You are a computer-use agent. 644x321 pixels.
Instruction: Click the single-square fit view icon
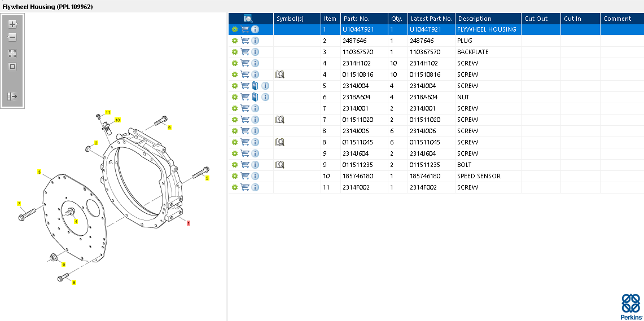click(12, 67)
